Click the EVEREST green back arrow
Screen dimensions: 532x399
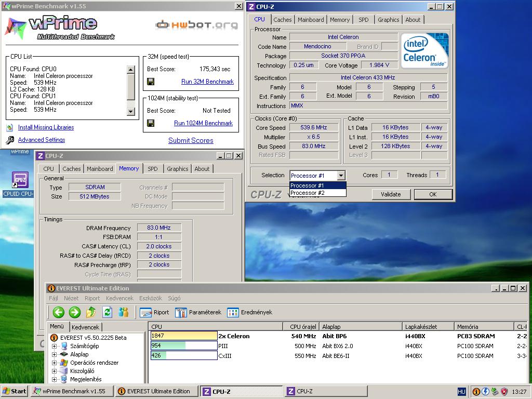(x=59, y=312)
